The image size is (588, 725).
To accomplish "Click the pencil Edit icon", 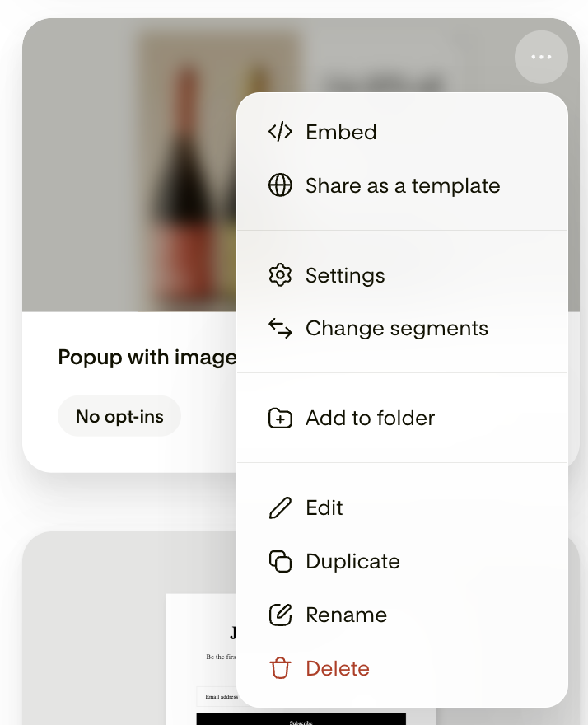I will [x=280, y=507].
